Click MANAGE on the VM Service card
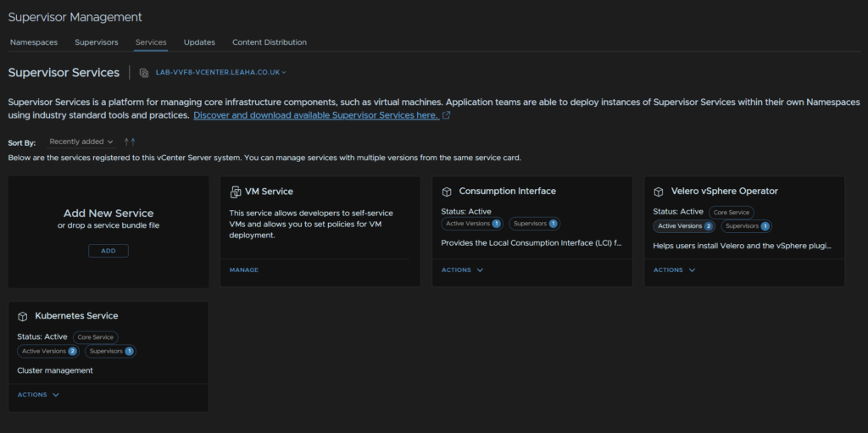Screen dimensions: 868x433 point(243,270)
